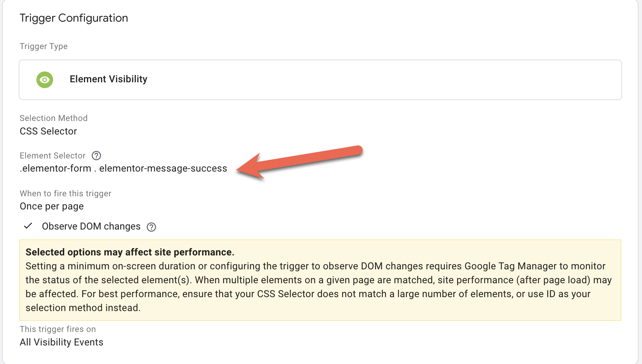Click the Element Visibility trigger name text
Screen dimensions: 642x364
pos(109,79)
